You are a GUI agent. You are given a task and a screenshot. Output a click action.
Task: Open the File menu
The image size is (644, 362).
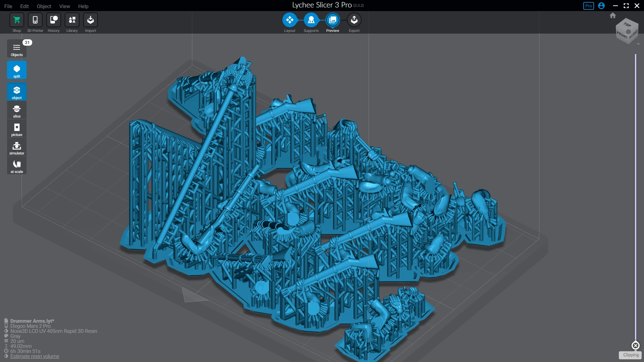click(8, 6)
